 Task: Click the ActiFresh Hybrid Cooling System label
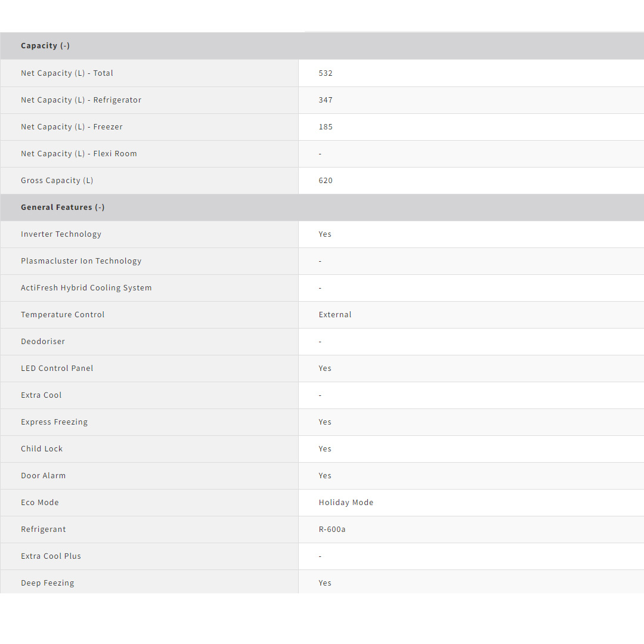click(86, 288)
